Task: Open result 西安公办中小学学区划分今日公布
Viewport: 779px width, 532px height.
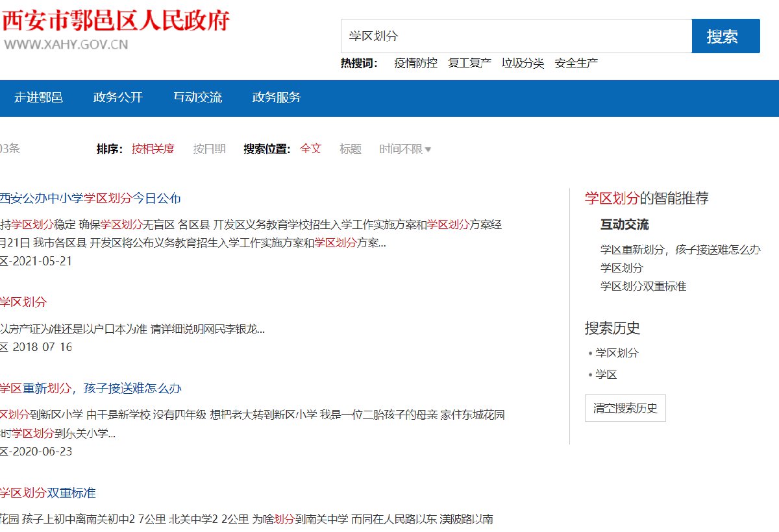Action: coord(90,199)
